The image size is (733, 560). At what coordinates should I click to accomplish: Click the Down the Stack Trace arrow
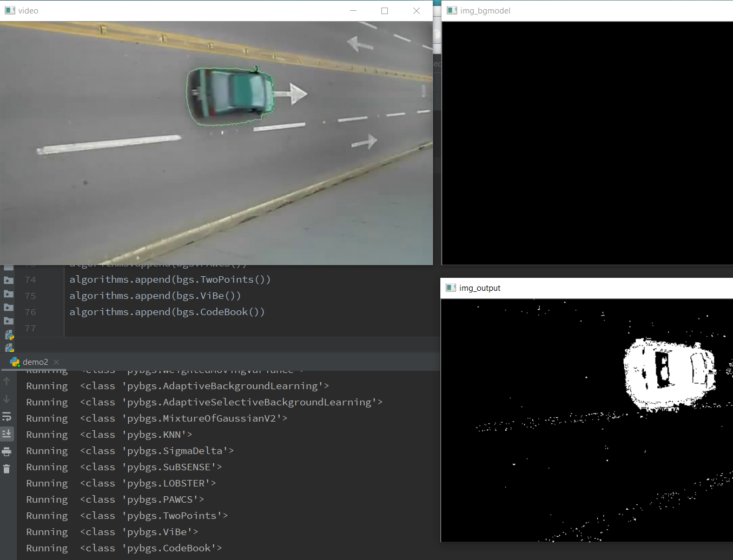pyautogui.click(x=6, y=399)
